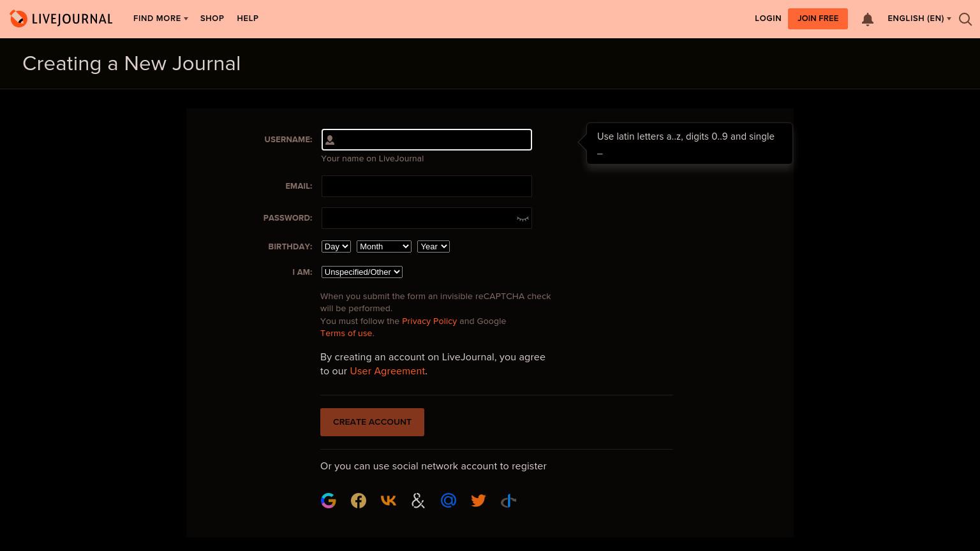
Task: Open the notifications bell
Action: click(868, 19)
